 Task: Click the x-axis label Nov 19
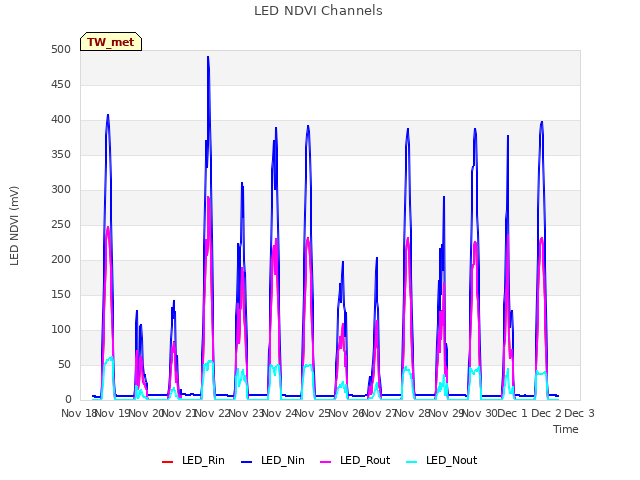point(111,413)
